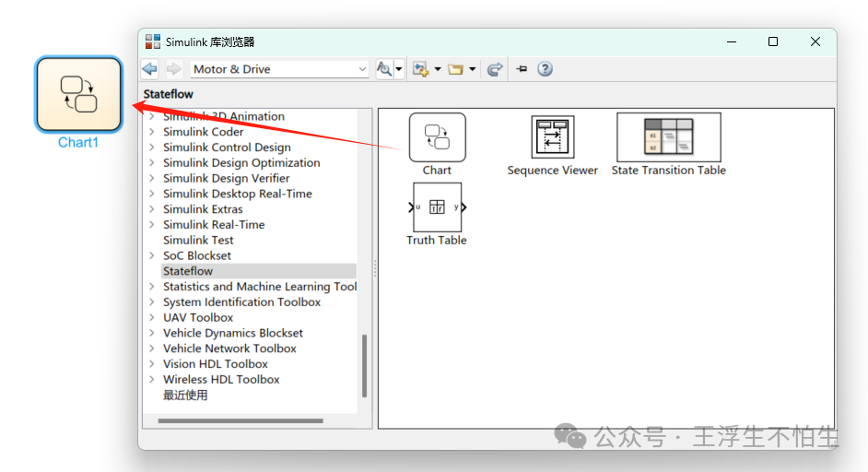This screenshot has width=868, height=472.
Task: Open help with question mark icon
Action: tap(545, 69)
